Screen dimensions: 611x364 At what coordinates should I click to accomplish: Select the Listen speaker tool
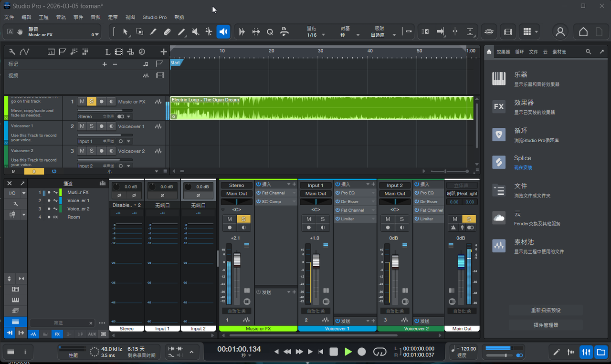(x=223, y=32)
